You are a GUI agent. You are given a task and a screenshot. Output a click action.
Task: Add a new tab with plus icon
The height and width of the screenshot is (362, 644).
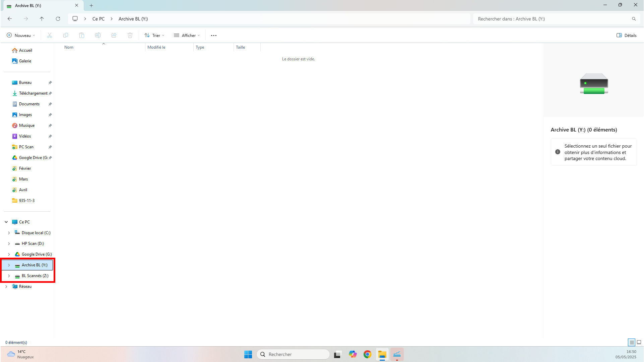point(91,5)
